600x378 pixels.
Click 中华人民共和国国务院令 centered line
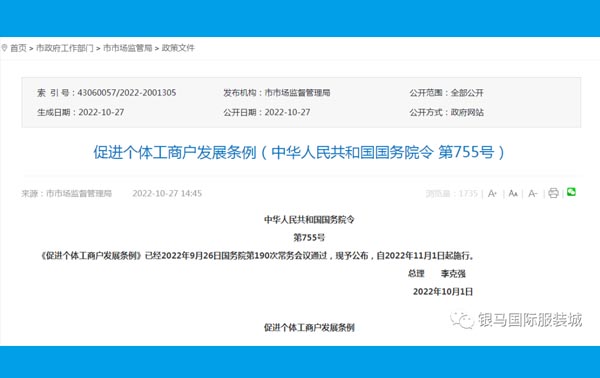click(309, 220)
